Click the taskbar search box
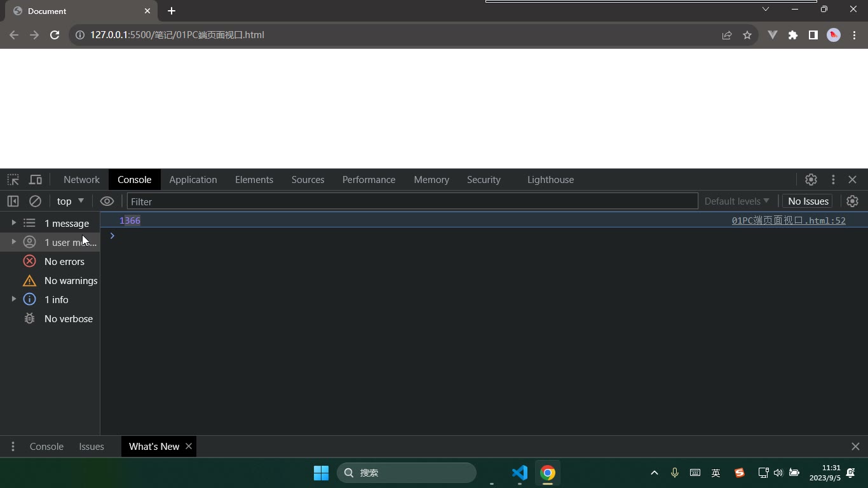The width and height of the screenshot is (868, 488). [407, 473]
